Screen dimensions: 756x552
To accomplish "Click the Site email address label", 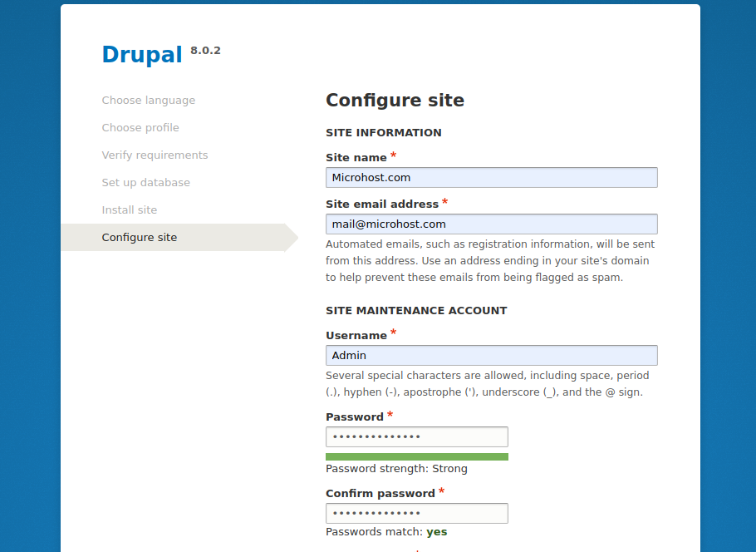I will [382, 205].
